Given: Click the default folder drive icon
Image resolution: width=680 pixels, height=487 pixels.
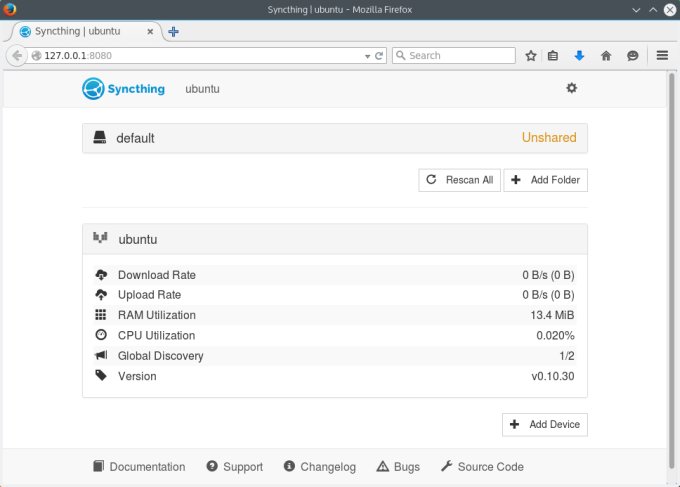Looking at the screenshot, I should (x=100, y=137).
